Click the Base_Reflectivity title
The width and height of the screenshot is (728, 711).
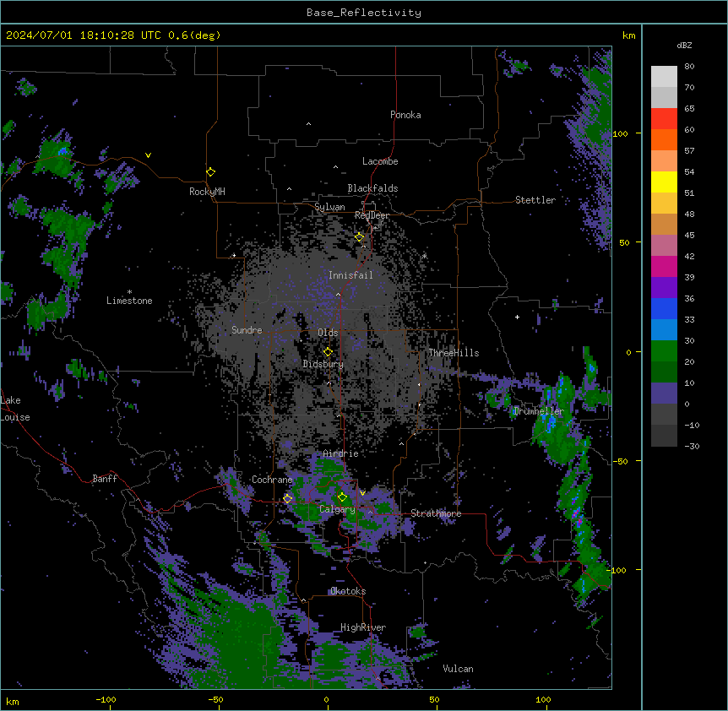click(x=364, y=13)
